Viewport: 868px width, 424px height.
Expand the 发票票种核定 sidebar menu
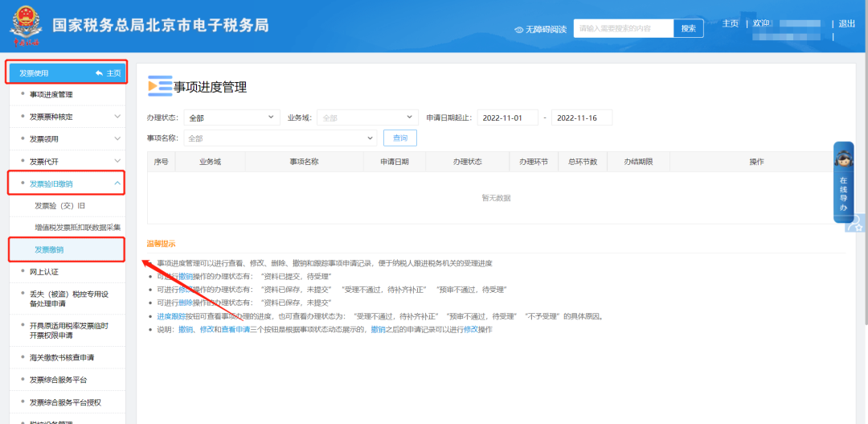(x=118, y=117)
